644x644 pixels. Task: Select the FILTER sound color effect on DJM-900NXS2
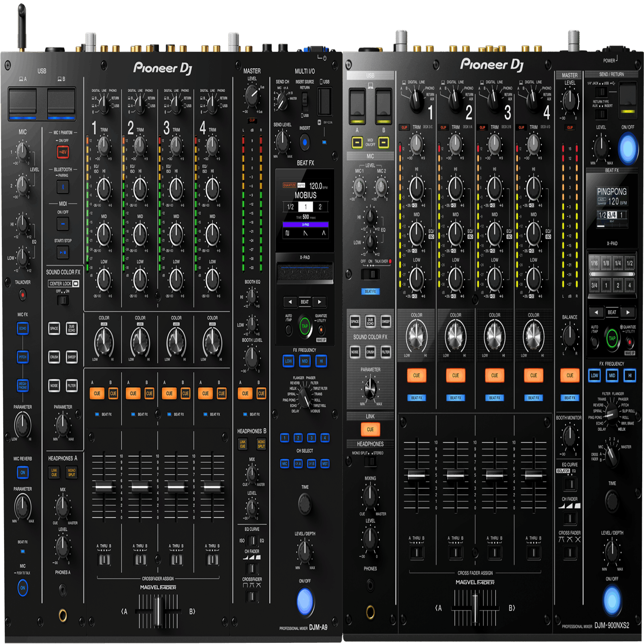pyautogui.click(x=385, y=352)
